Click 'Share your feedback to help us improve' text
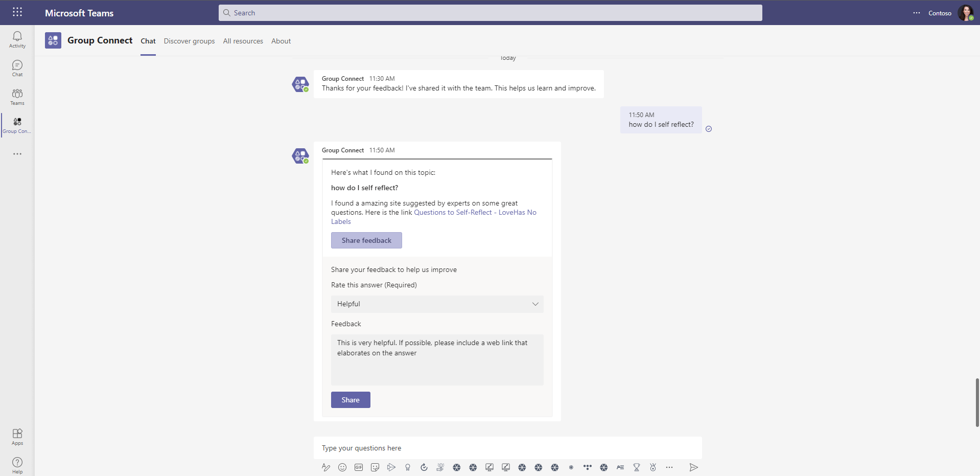This screenshot has width=980, height=476. point(394,269)
